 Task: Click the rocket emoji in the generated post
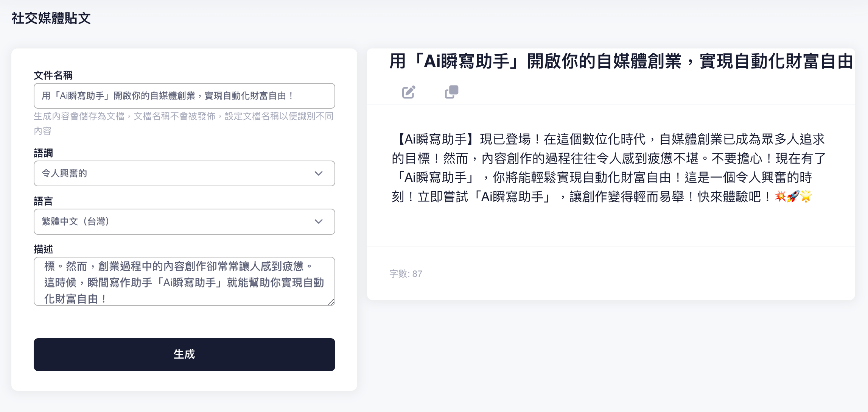click(x=793, y=197)
